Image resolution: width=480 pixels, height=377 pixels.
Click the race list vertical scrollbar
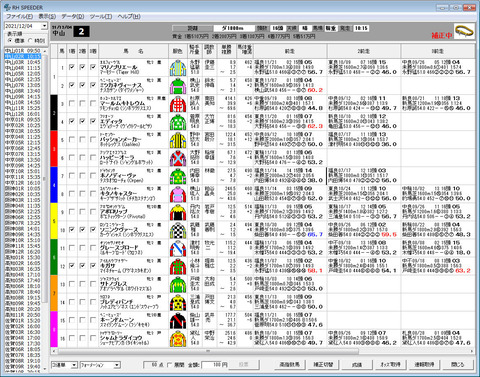pos(45,178)
